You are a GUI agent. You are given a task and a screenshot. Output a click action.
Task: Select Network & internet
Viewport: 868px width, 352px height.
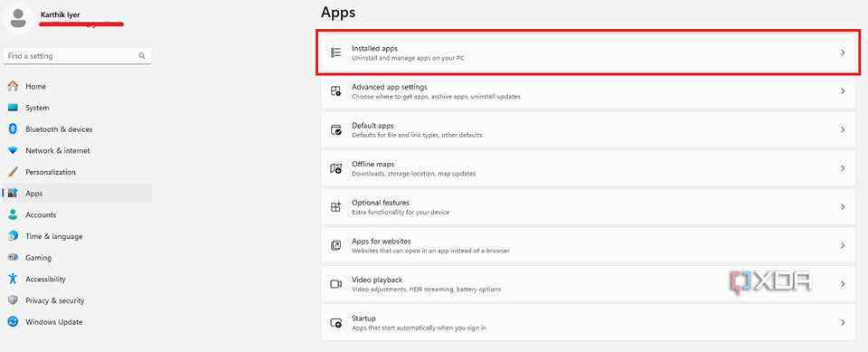click(77, 151)
